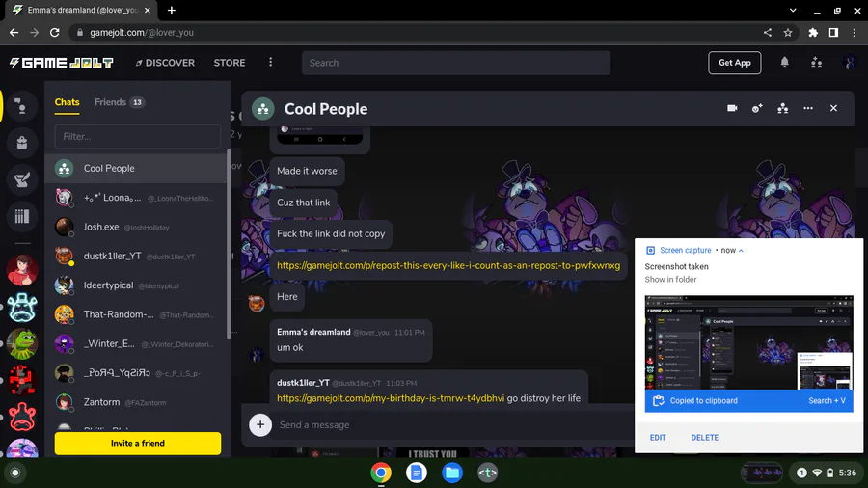Open chat with Loona
The image size is (868, 488).
click(x=136, y=198)
